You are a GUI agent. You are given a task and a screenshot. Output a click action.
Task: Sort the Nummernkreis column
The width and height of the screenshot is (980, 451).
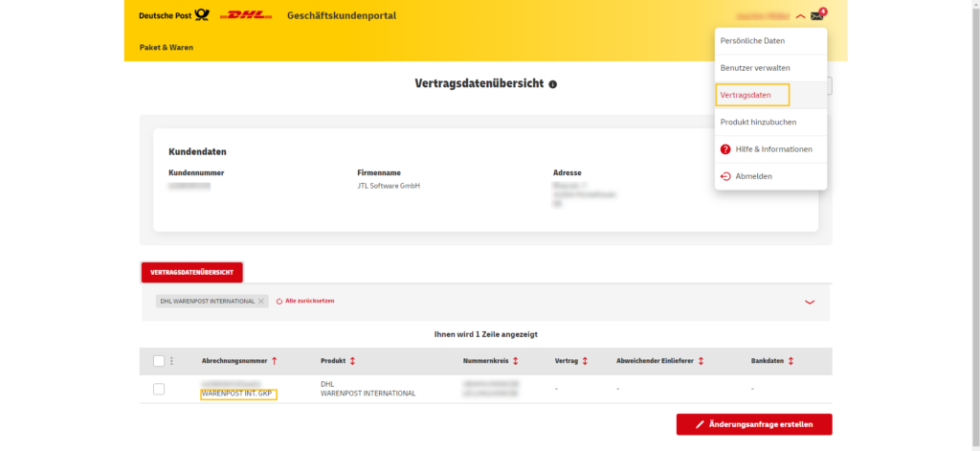click(x=515, y=361)
